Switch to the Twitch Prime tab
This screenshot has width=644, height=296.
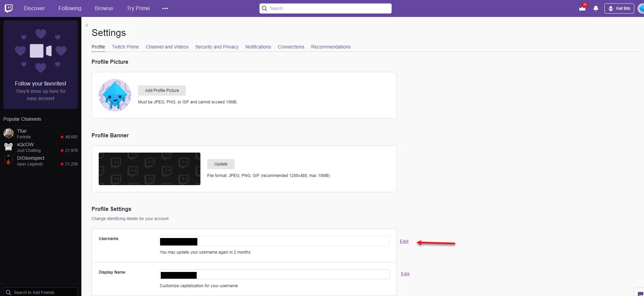tap(125, 47)
